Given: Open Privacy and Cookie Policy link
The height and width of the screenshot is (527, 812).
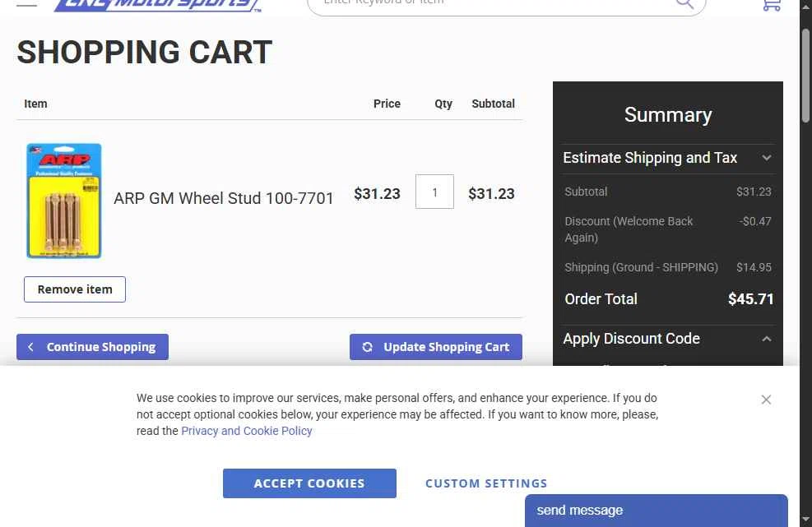Looking at the screenshot, I should pos(247,432).
